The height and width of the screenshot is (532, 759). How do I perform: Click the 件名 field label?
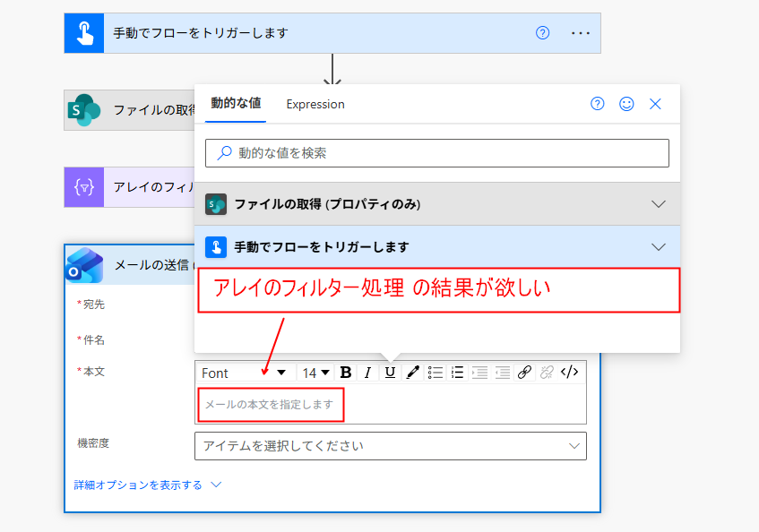click(x=94, y=340)
